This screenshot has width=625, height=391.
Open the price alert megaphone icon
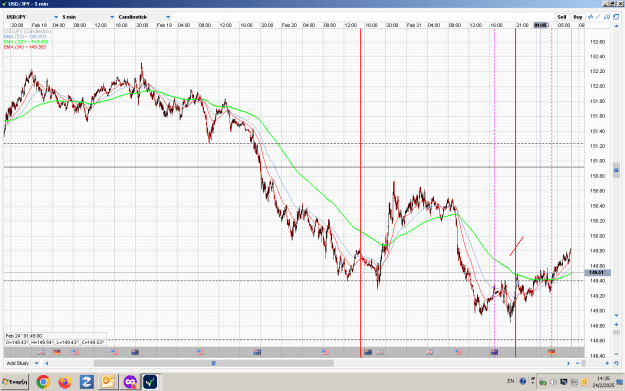tap(607, 17)
